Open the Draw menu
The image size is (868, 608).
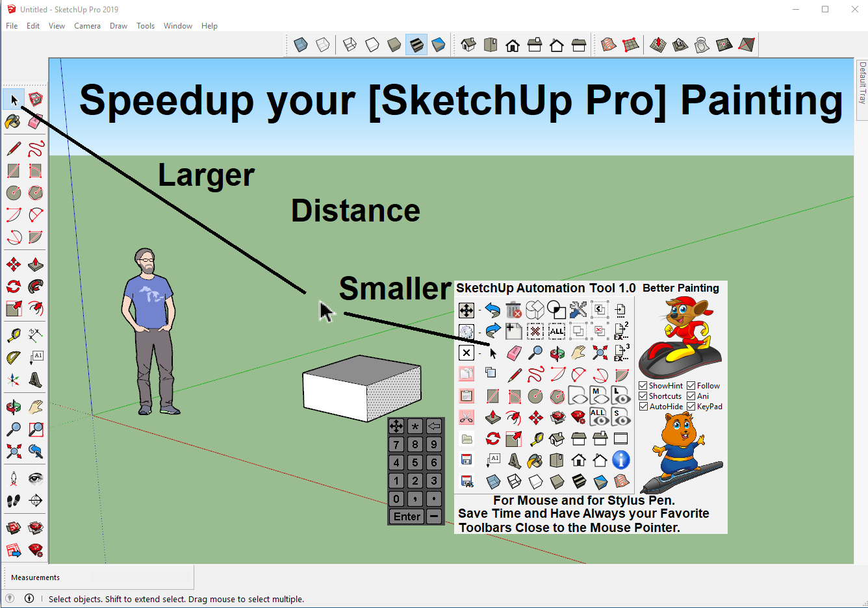click(118, 26)
